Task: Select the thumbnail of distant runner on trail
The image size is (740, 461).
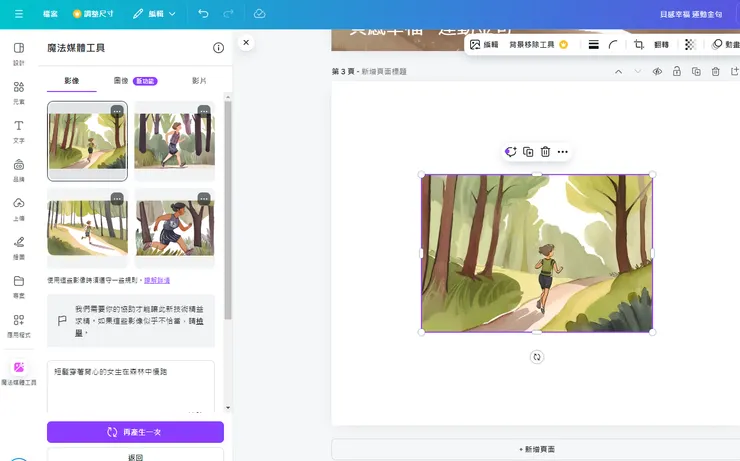Action: pyautogui.click(x=87, y=228)
